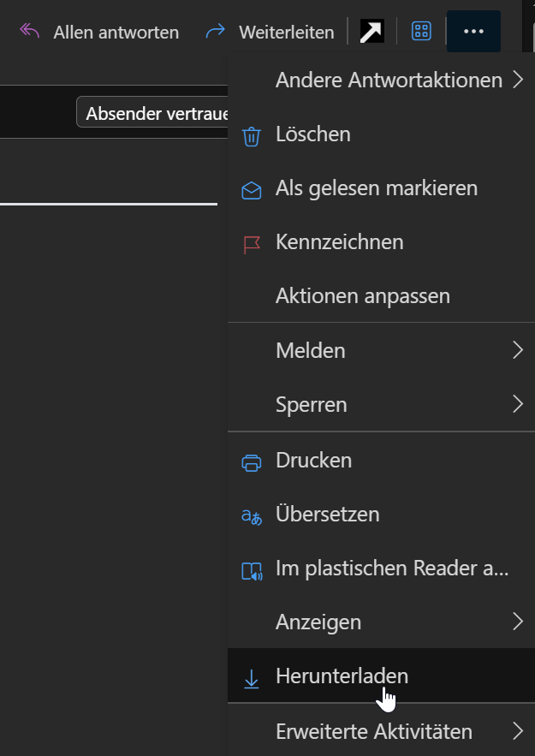The width and height of the screenshot is (535, 756).
Task: Click the trash can Löschen icon
Action: (251, 135)
